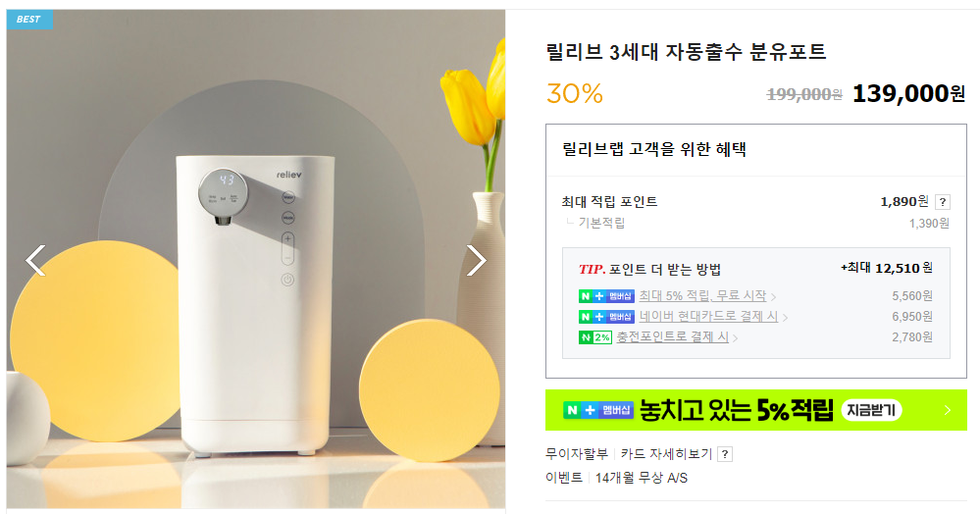Open help icon beside 최대 적립 포인트

943,202
